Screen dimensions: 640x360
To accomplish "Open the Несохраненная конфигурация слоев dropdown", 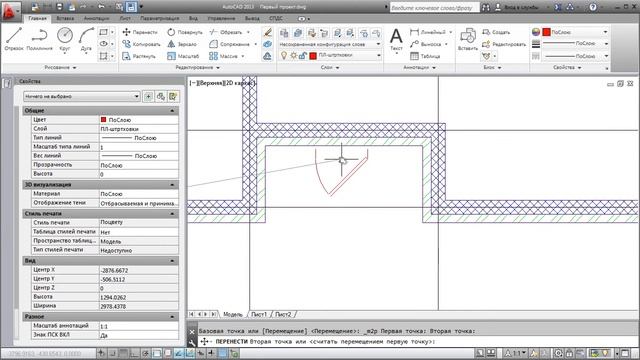I will tap(330, 44).
